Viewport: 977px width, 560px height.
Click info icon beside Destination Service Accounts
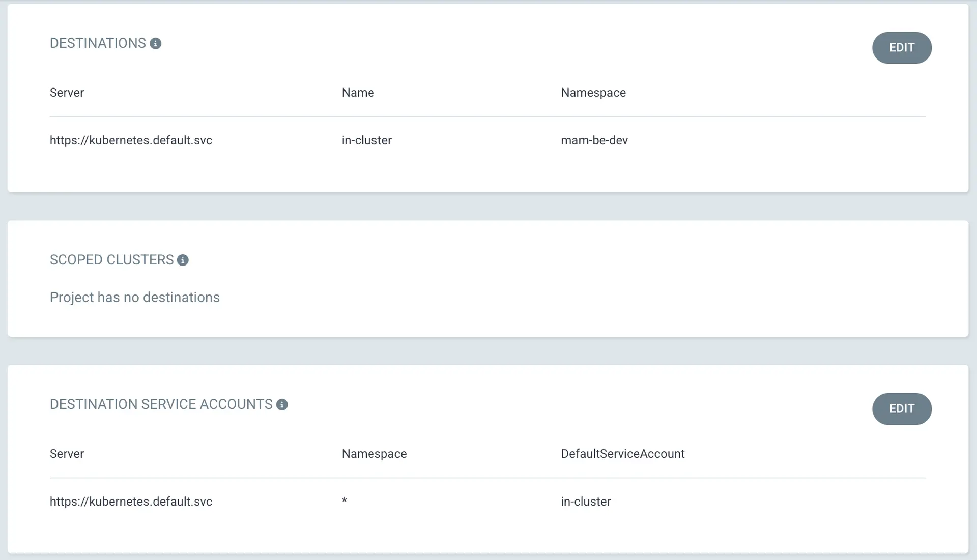[x=282, y=405]
